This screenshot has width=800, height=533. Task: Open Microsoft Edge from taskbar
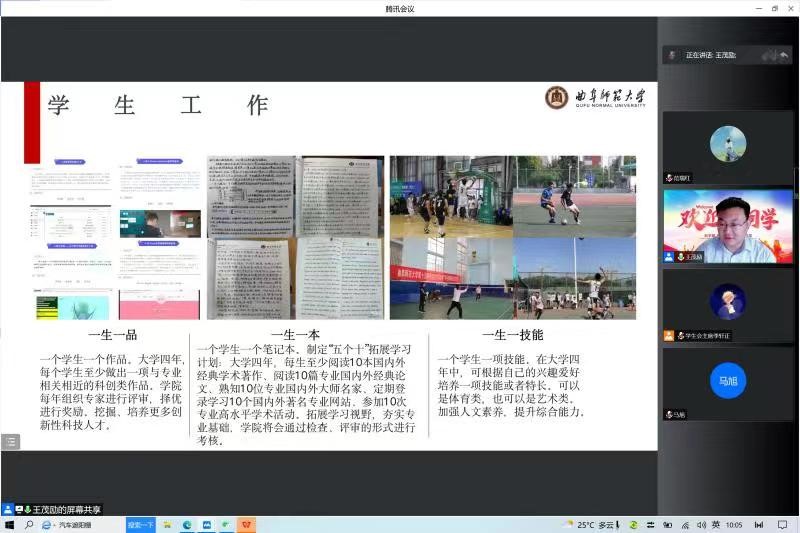pos(187,524)
